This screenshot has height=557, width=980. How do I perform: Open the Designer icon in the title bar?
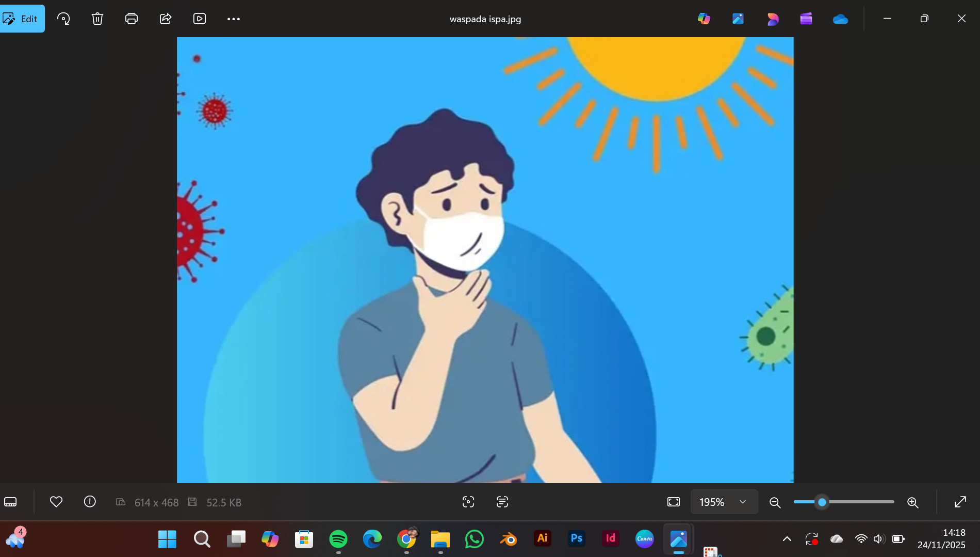pyautogui.click(x=772, y=19)
